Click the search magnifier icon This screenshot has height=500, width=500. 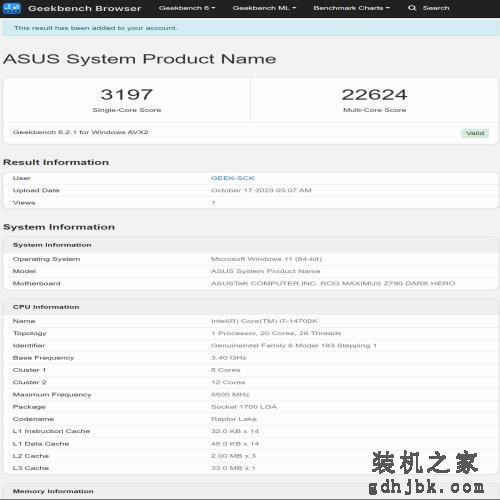412,8
